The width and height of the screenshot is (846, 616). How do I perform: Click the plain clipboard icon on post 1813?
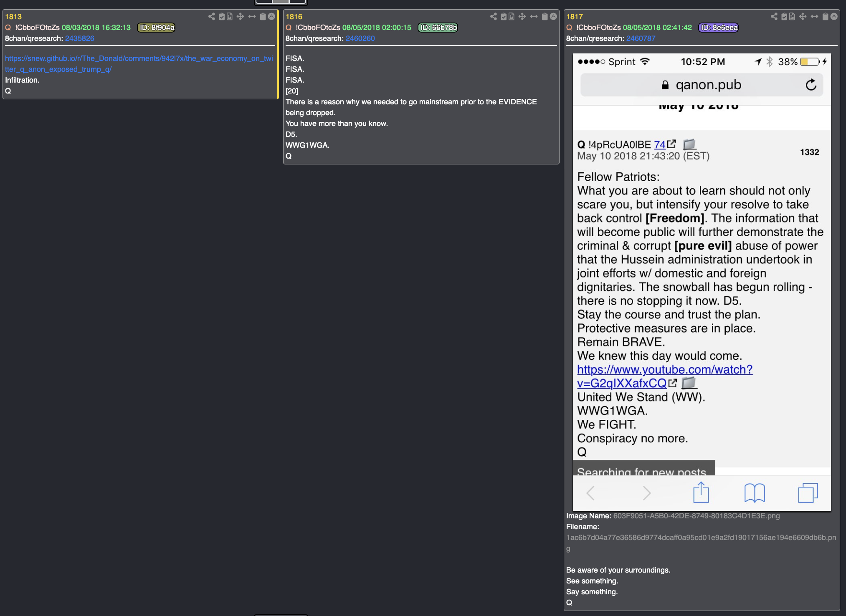tap(263, 17)
